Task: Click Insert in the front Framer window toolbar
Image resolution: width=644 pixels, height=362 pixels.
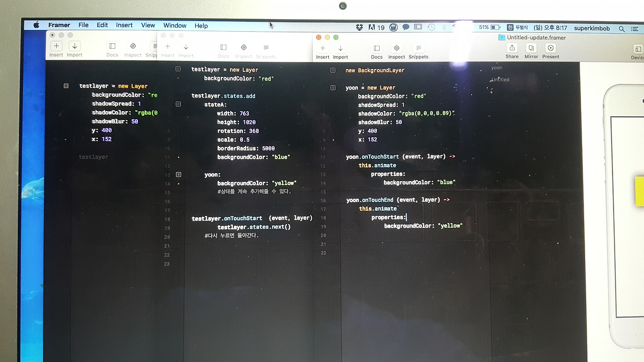Action: (x=323, y=51)
